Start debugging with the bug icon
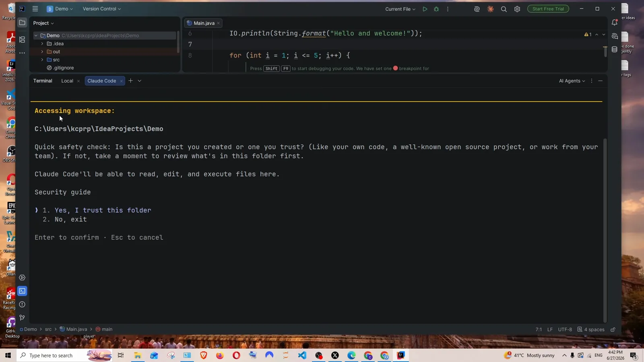The image size is (644, 362). pos(436,9)
